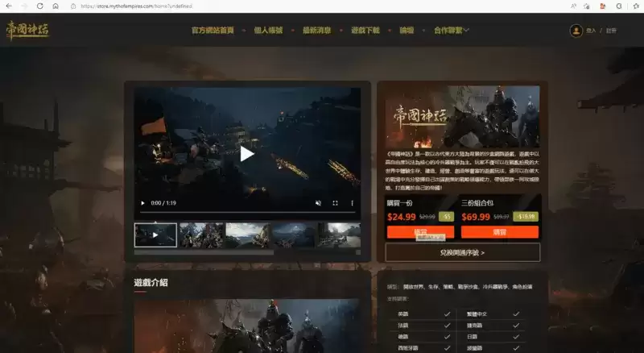644x353 pixels.
Task: Expand the 合作聯繫 dropdown menu
Action: tap(452, 31)
